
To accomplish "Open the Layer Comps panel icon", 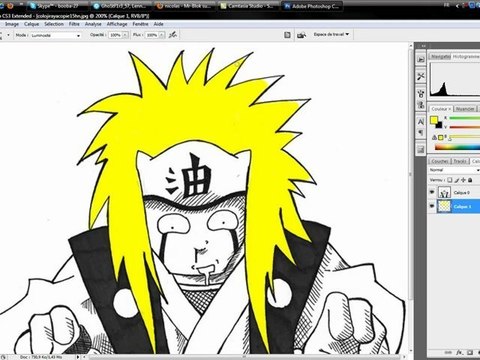I will pos(421,150).
